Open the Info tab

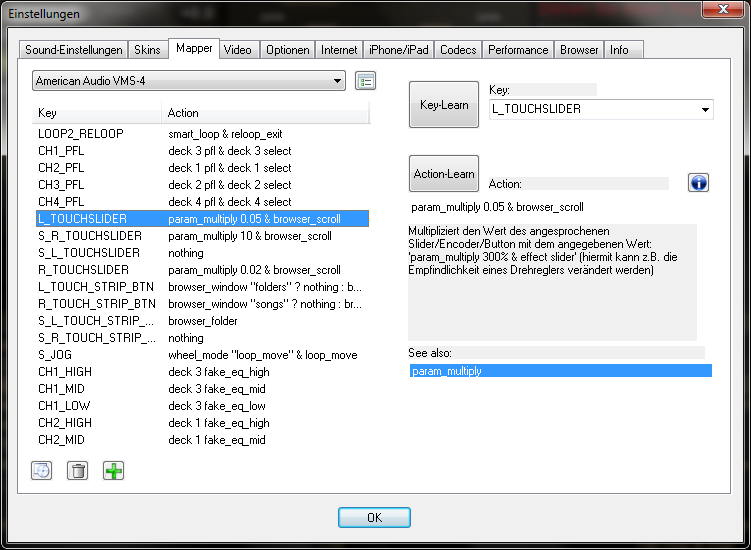[623, 50]
